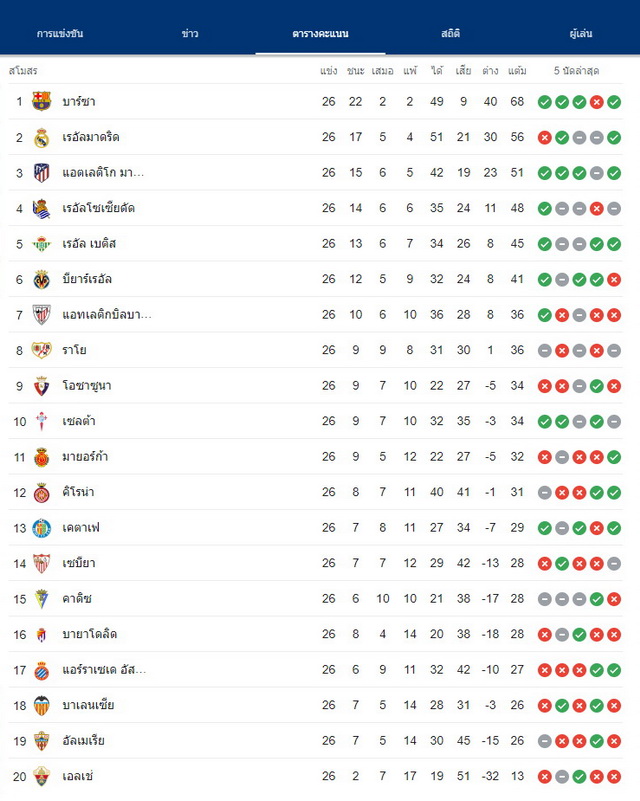The width and height of the screenshot is (640, 801).
Task: Open the การแข่งขัน matches tab
Action: (x=60, y=34)
